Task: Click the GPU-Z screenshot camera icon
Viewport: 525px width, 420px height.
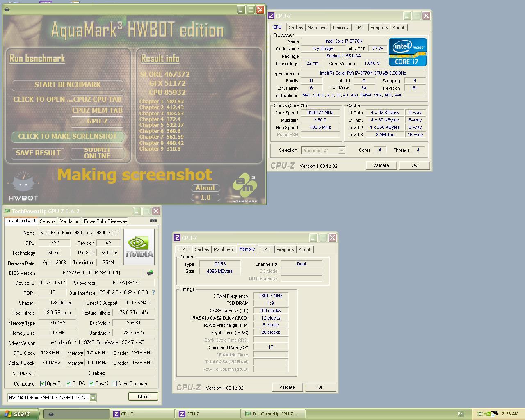Action: tap(153, 221)
